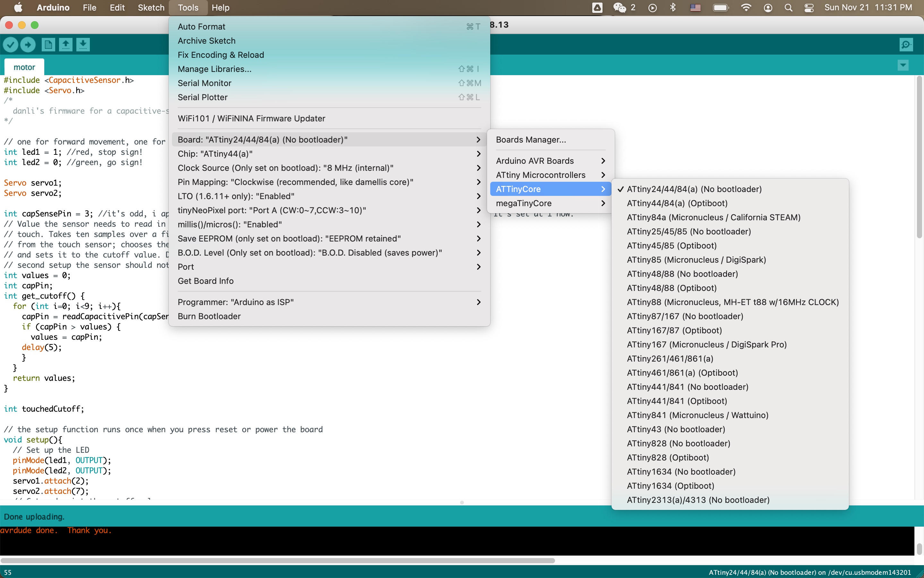The image size is (924, 578).
Task: Click the Save sketch down-arrow icon
Action: click(x=83, y=45)
